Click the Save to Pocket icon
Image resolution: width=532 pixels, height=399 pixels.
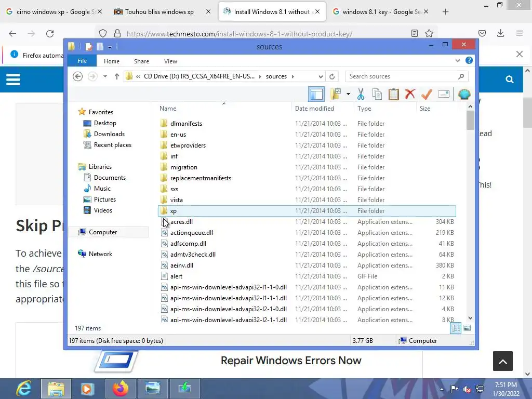(x=482, y=33)
